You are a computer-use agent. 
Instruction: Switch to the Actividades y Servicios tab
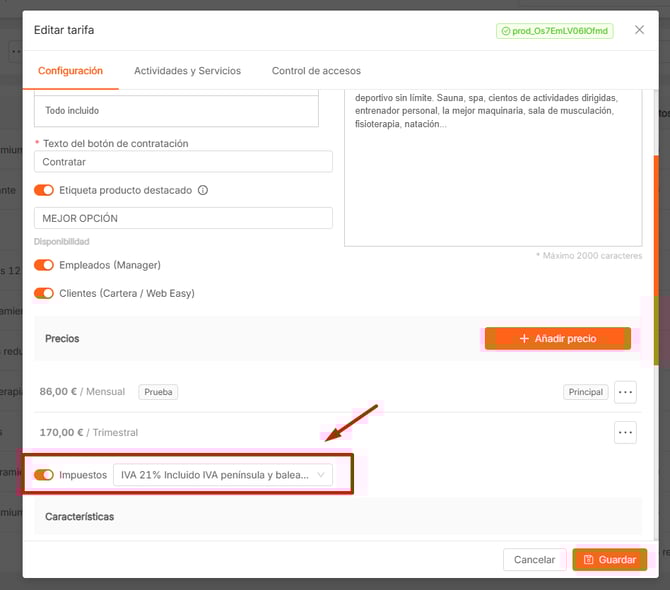tap(187, 71)
